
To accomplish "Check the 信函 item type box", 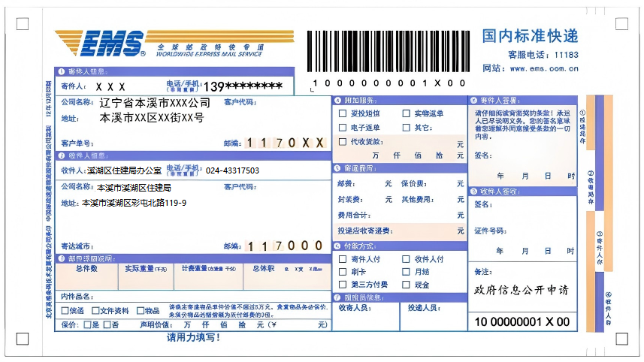I will 65,311.
